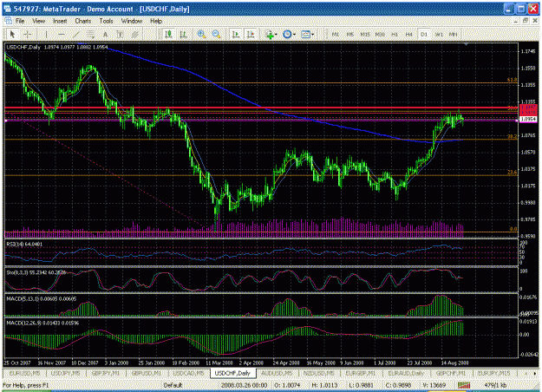
Task: Switch to the GBPCHF,M1 chart tab
Action: pos(450,373)
